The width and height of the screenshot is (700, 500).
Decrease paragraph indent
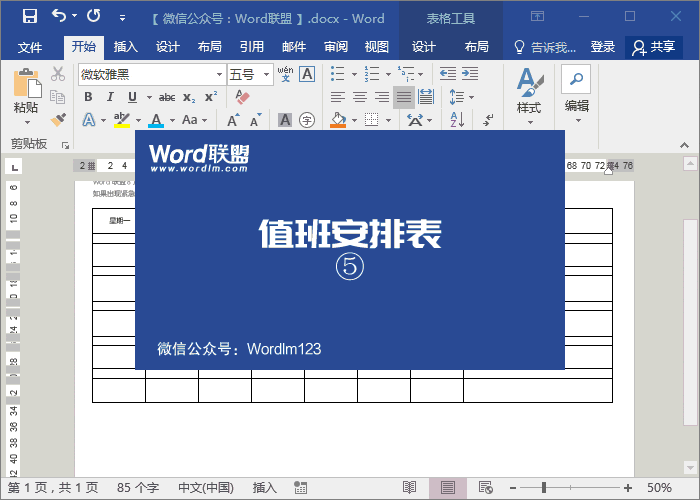tap(448, 74)
